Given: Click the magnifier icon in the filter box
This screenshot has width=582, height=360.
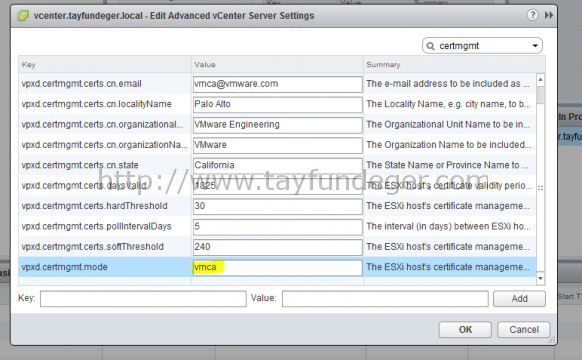Looking at the screenshot, I should pos(430,46).
